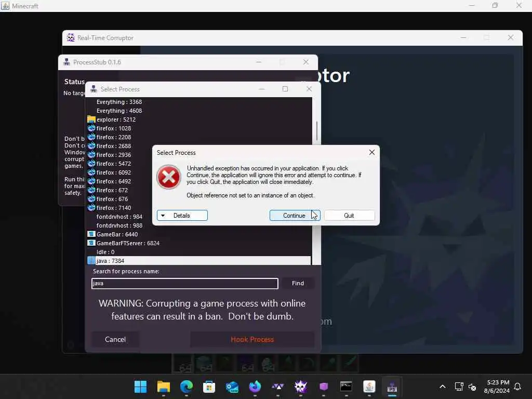The image size is (532, 399).
Task: Click the Firefox icon beside firefox : 2936
Action: point(91,155)
